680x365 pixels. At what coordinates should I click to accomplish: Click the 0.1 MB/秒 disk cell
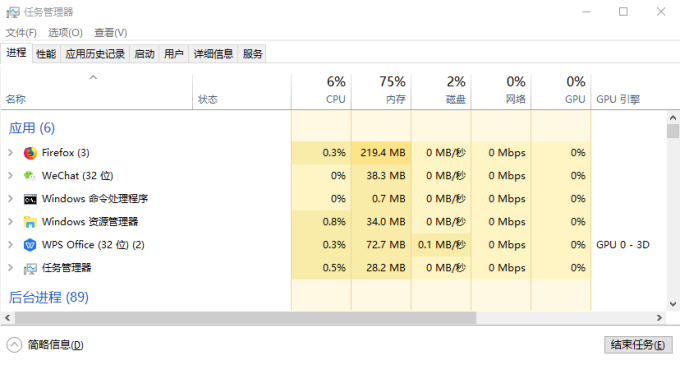coord(441,244)
